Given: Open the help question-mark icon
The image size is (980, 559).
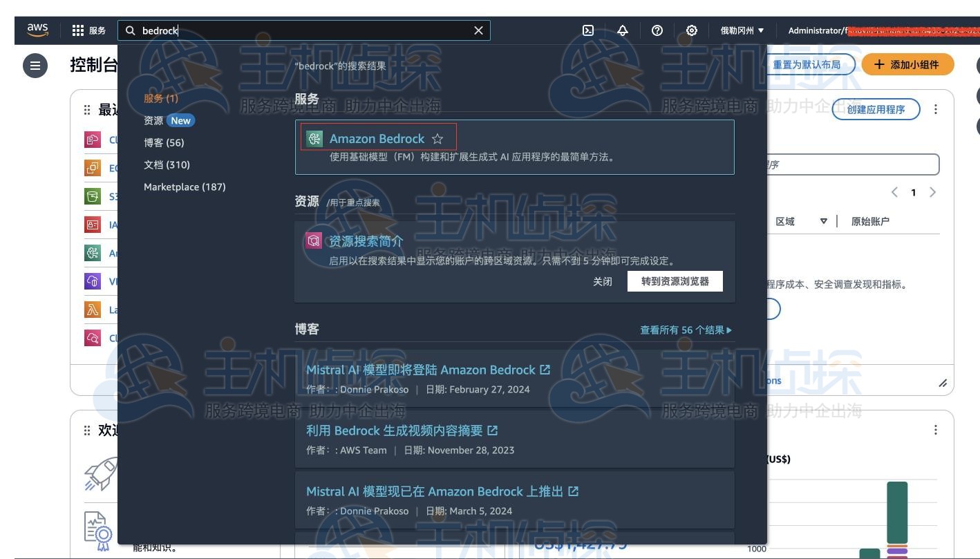Looking at the screenshot, I should [x=657, y=30].
